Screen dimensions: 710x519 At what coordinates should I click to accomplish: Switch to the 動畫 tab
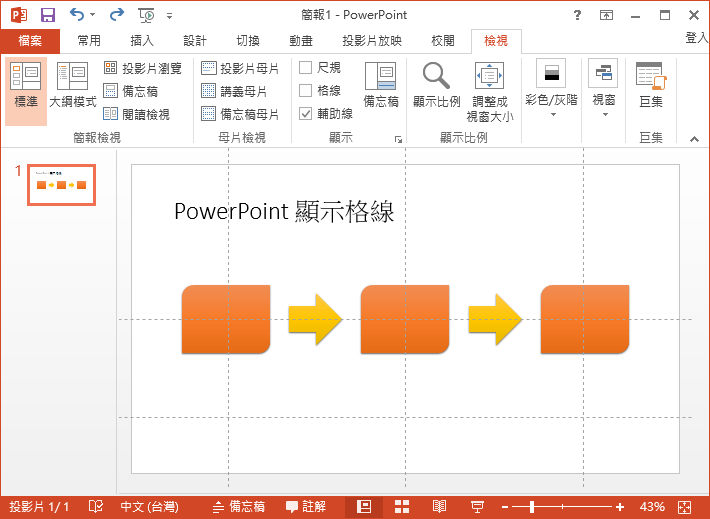point(301,41)
